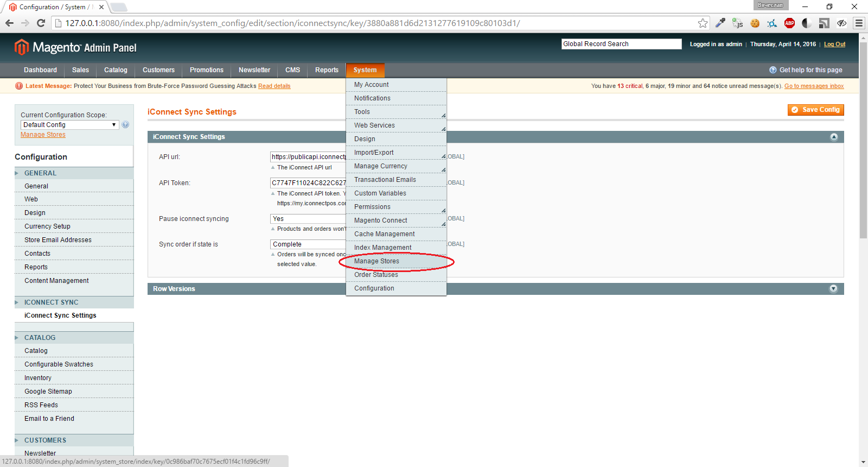Collapse the GENERAL configuration group
Screen dimensions: 868x467
pyautogui.click(x=74, y=173)
